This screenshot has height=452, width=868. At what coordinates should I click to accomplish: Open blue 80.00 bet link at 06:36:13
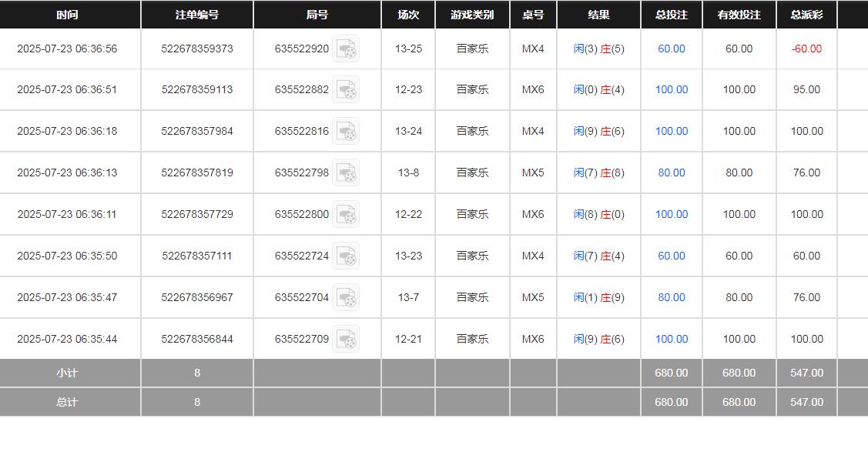(671, 172)
